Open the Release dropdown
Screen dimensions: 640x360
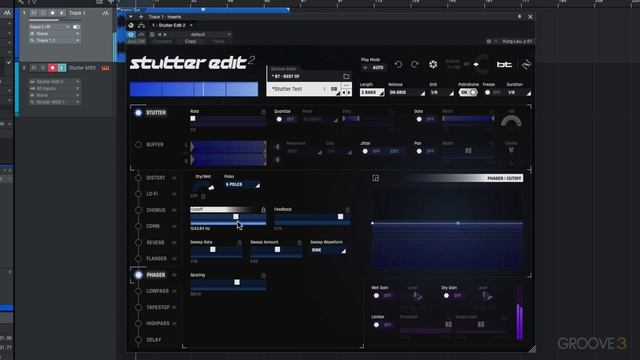pyautogui.click(x=407, y=93)
